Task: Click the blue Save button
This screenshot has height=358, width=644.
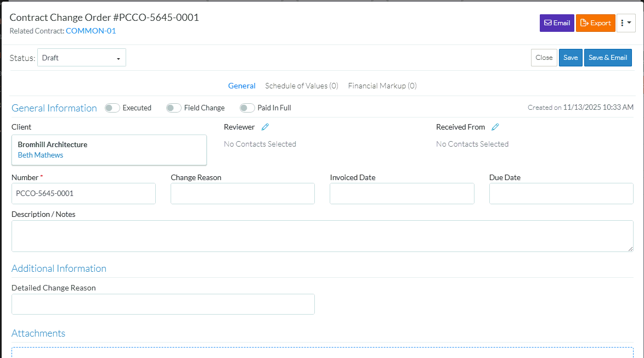Action: point(570,58)
